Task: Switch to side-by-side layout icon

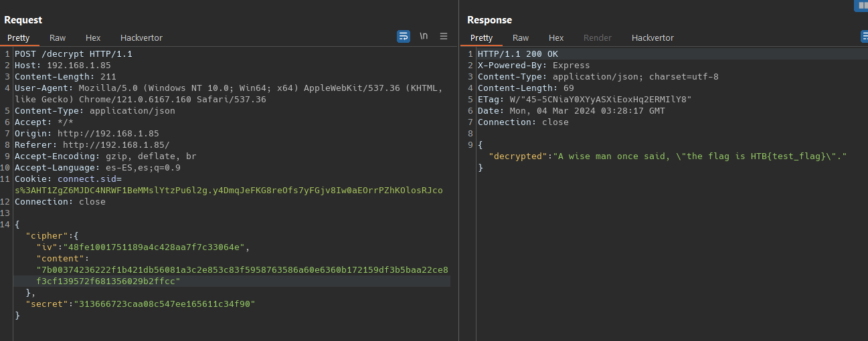Action: [x=861, y=5]
